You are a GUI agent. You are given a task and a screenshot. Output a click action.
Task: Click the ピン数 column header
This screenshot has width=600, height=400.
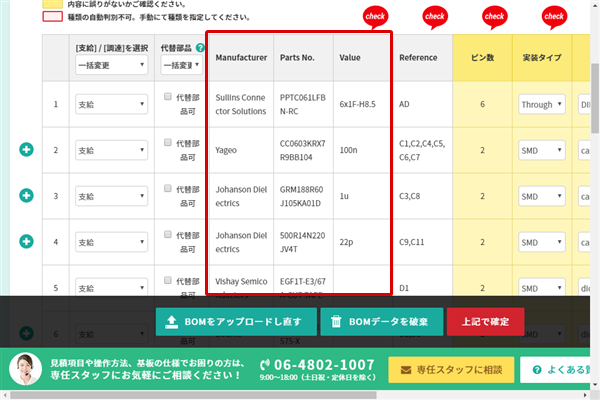(482, 57)
